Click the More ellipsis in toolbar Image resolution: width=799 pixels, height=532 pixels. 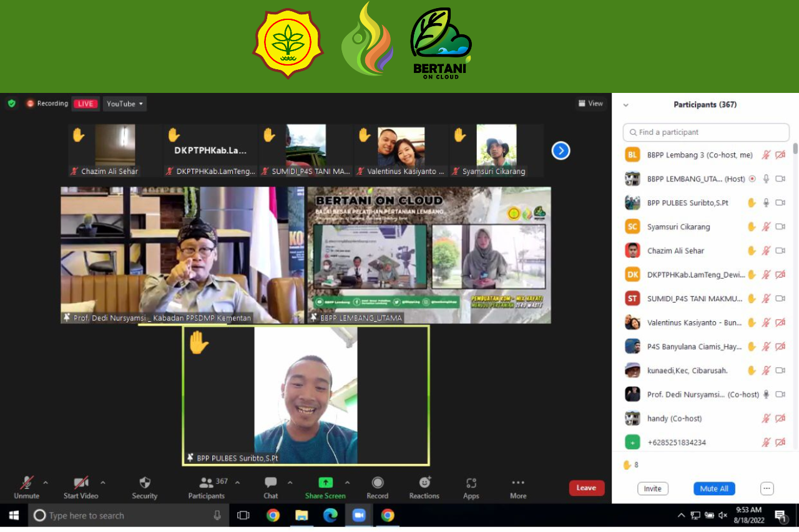tap(517, 483)
